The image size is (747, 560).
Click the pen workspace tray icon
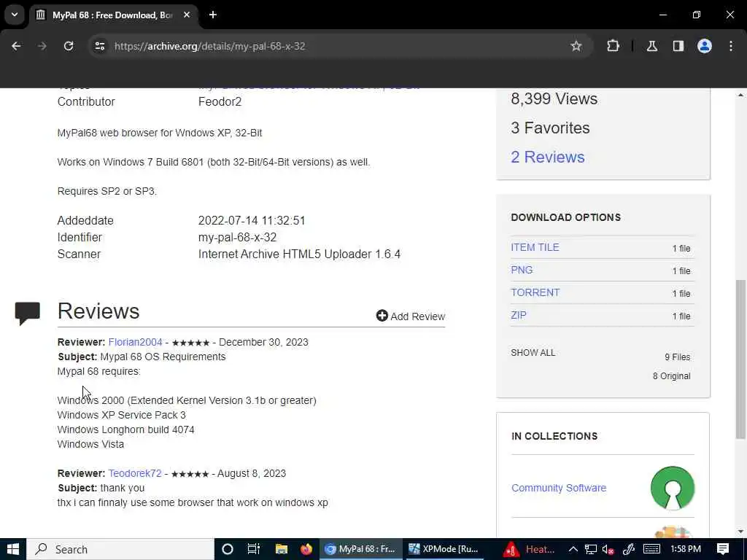pos(628,549)
